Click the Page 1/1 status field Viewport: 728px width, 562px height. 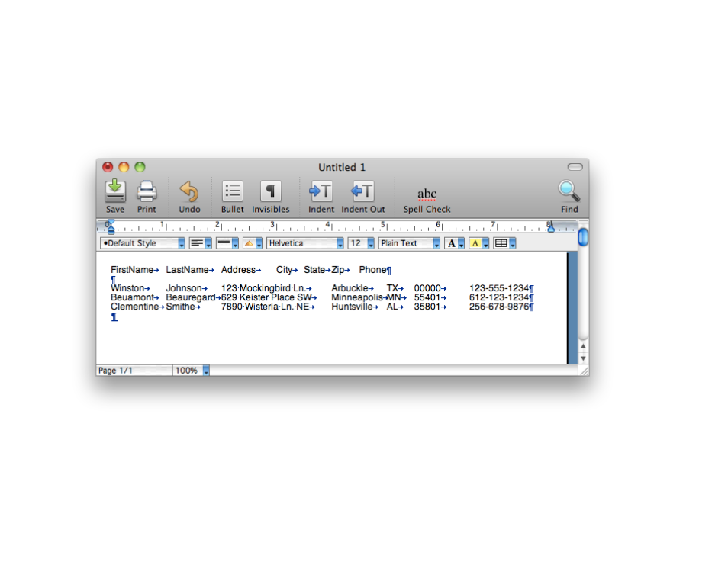pos(134,371)
